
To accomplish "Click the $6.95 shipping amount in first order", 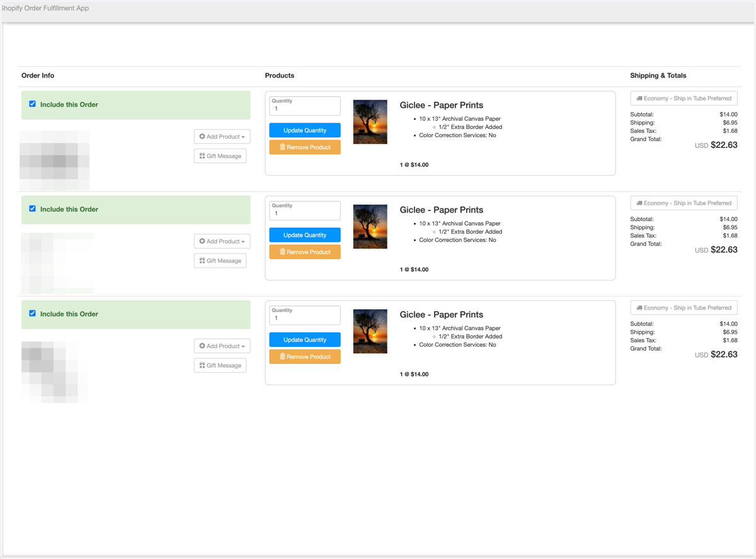I will (730, 123).
